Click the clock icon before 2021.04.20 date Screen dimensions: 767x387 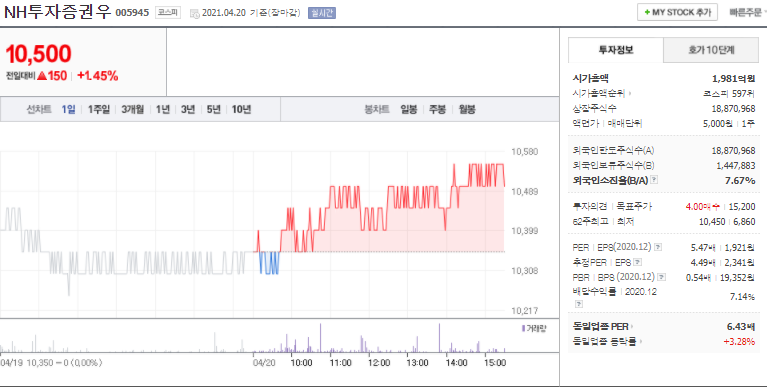tap(194, 14)
